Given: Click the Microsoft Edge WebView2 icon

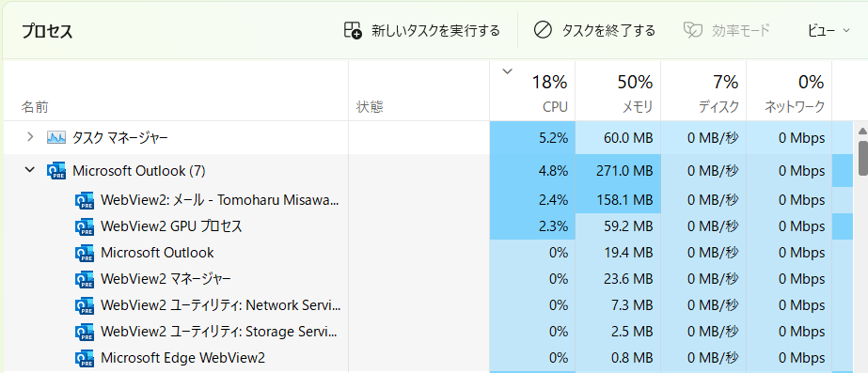Looking at the screenshot, I should point(84,358).
